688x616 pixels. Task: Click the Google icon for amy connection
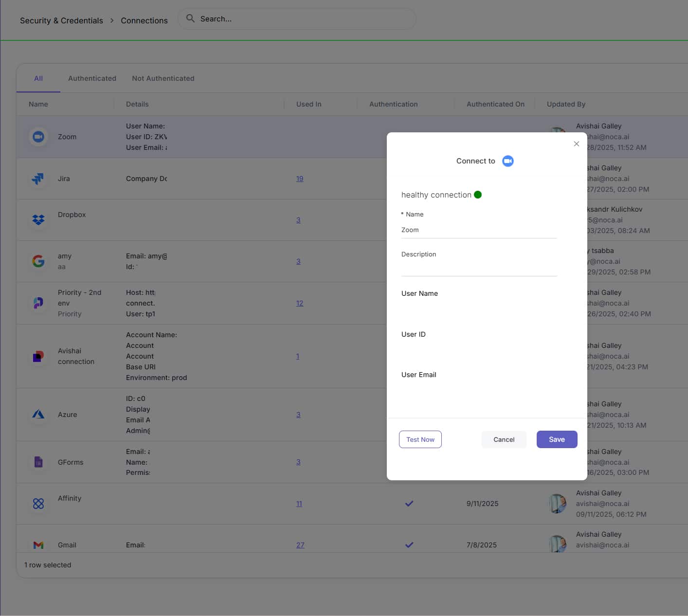(x=38, y=261)
